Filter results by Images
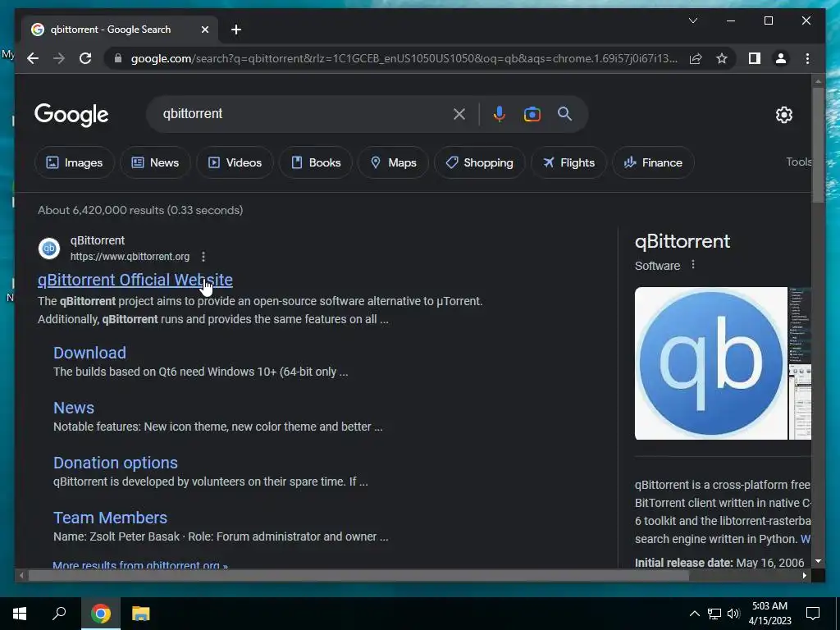 tap(75, 162)
